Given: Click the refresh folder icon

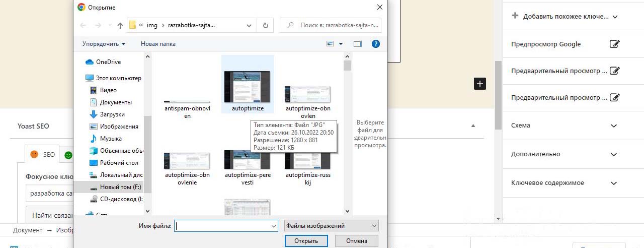Looking at the screenshot, I should pyautogui.click(x=266, y=25).
